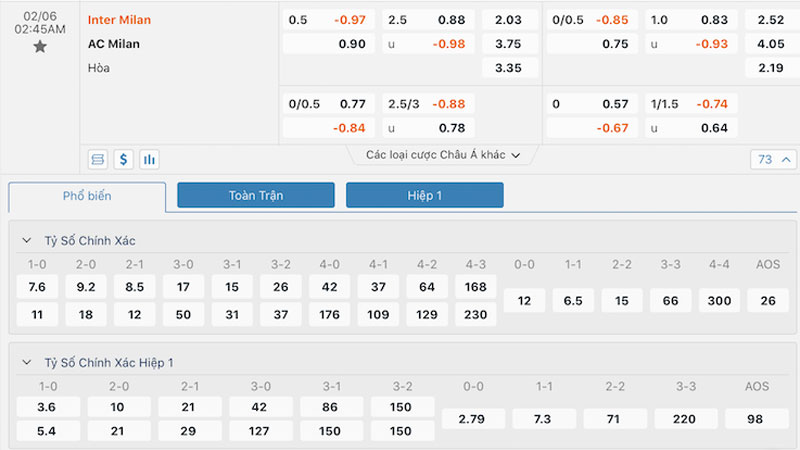800x450 pixels.
Task: Bet first-half 3-3 at 220
Action: click(x=686, y=419)
